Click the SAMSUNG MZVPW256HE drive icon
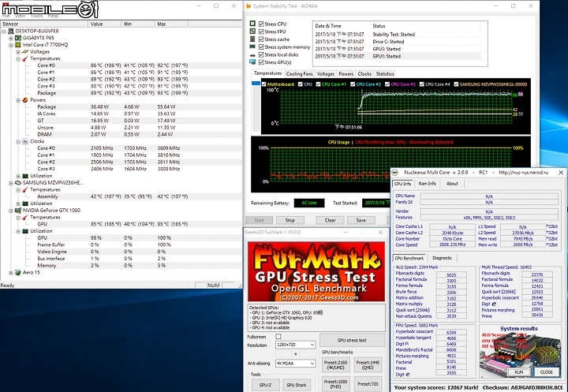This screenshot has height=392, width=568. (17, 183)
